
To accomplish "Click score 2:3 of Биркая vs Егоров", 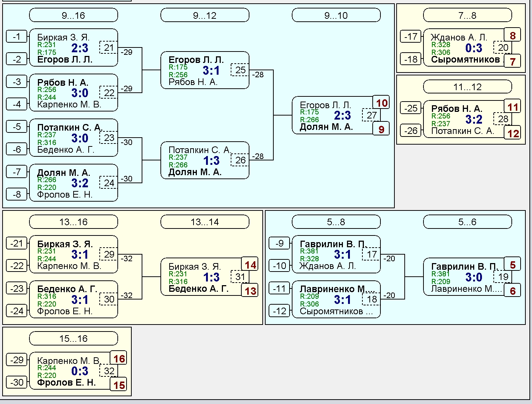I will click(x=80, y=48).
